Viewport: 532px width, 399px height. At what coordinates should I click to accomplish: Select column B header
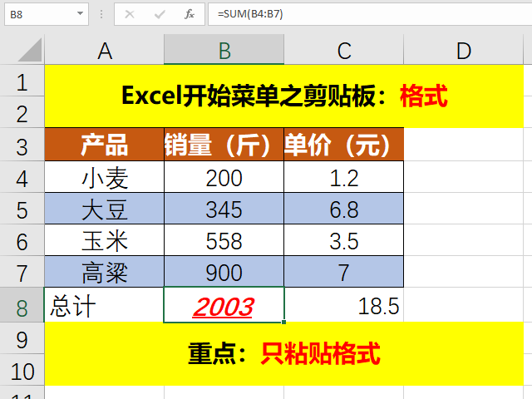[x=224, y=50]
